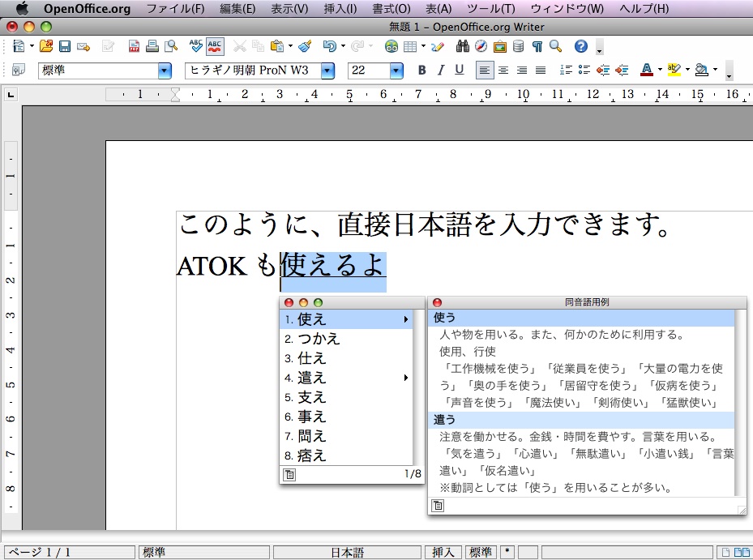Screen dimensions: 753x560
Task: Open the ファイル(F) menu
Action: pyautogui.click(x=175, y=9)
